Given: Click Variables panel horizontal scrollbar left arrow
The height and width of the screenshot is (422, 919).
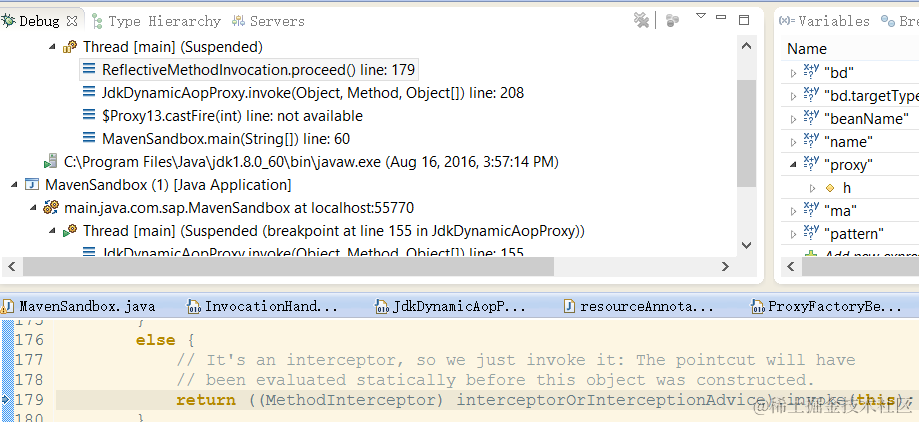Looking at the screenshot, I should click(x=791, y=267).
